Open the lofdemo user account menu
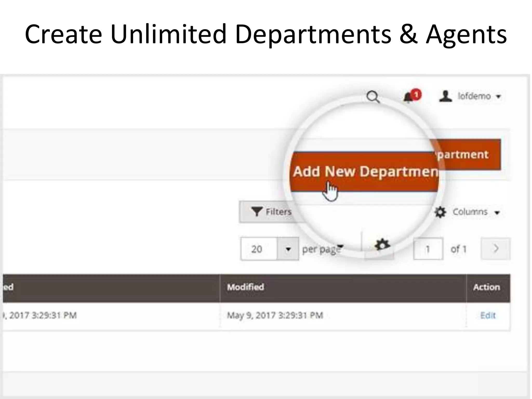Screen dimensions: 532x399 click(470, 96)
